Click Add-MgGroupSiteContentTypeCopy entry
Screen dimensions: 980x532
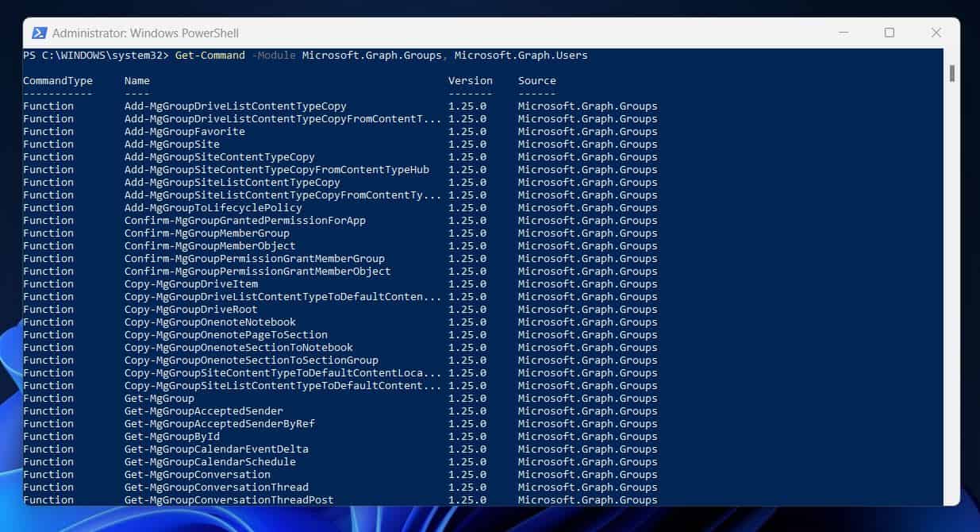tap(220, 157)
